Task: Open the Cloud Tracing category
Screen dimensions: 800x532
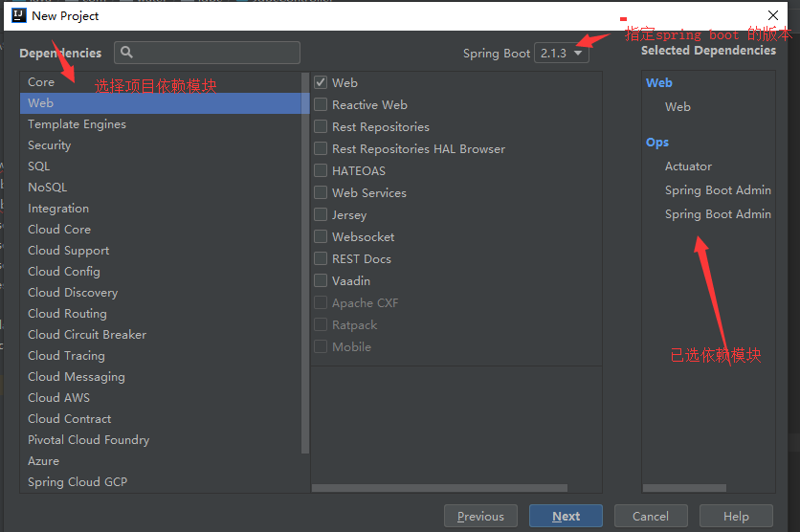Action: [x=161, y=356]
